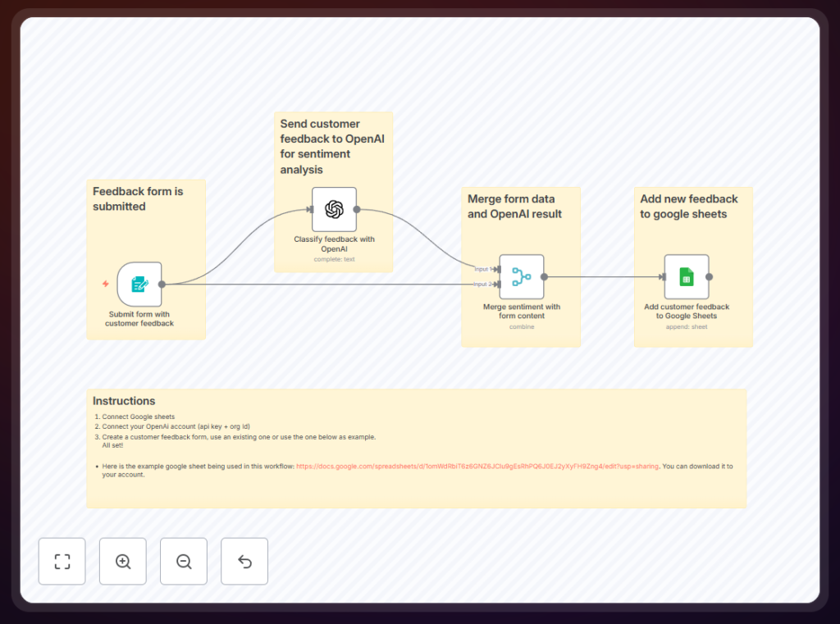This screenshot has height=624, width=840.
Task: Click the 'combine' subtitle under Merge node
Action: 521,326
